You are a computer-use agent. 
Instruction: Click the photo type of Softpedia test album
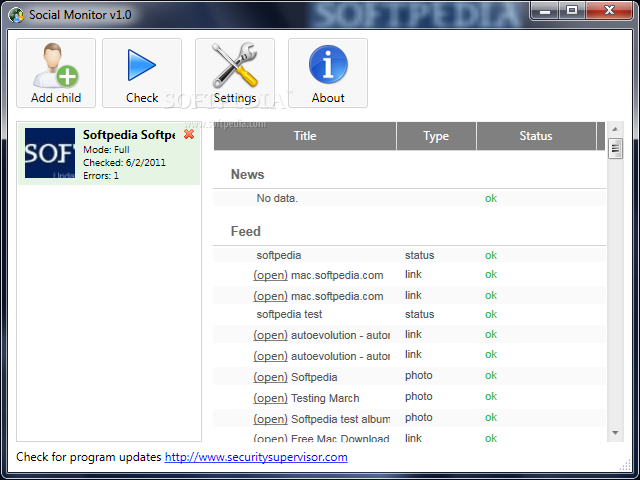tap(418, 418)
